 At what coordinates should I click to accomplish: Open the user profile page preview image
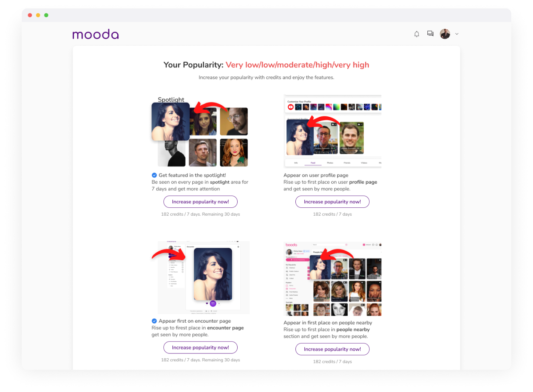(332, 131)
